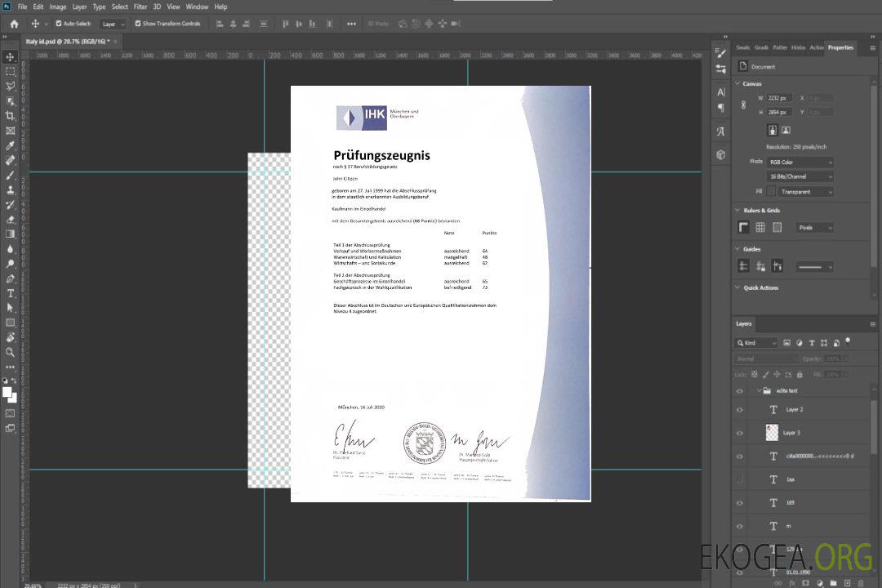
Task: Toggle portrait canvas orientation button
Action: (x=773, y=131)
